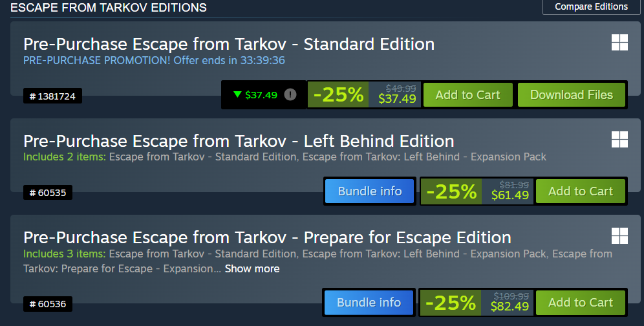Click the info icon beside green $37.49

pos(290,94)
